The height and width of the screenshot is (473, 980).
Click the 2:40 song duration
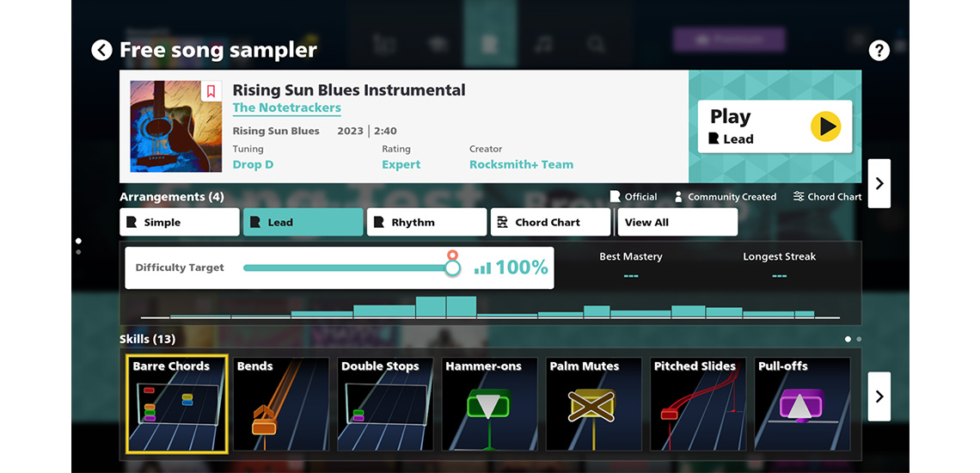click(385, 132)
